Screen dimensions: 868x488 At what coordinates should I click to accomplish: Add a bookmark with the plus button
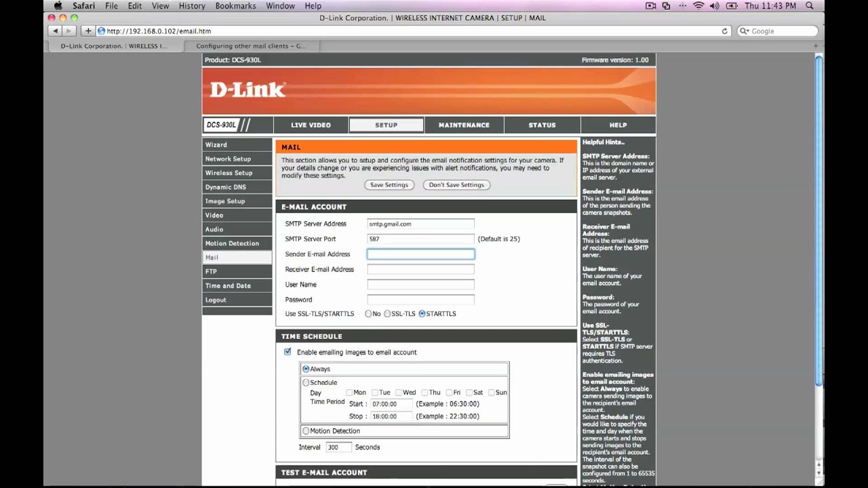click(87, 31)
